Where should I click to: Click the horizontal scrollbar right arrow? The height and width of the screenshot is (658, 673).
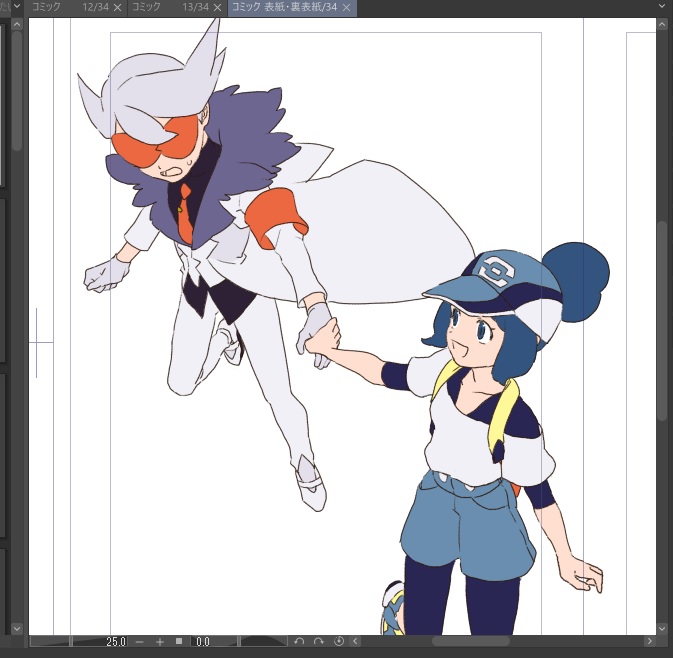pyautogui.click(x=649, y=641)
